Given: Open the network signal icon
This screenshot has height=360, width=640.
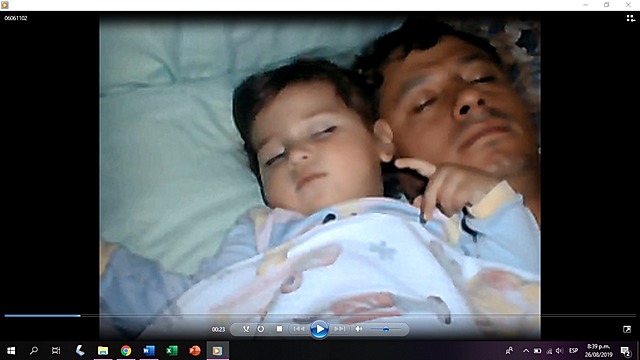Looking at the screenshot, I should click(x=549, y=351).
